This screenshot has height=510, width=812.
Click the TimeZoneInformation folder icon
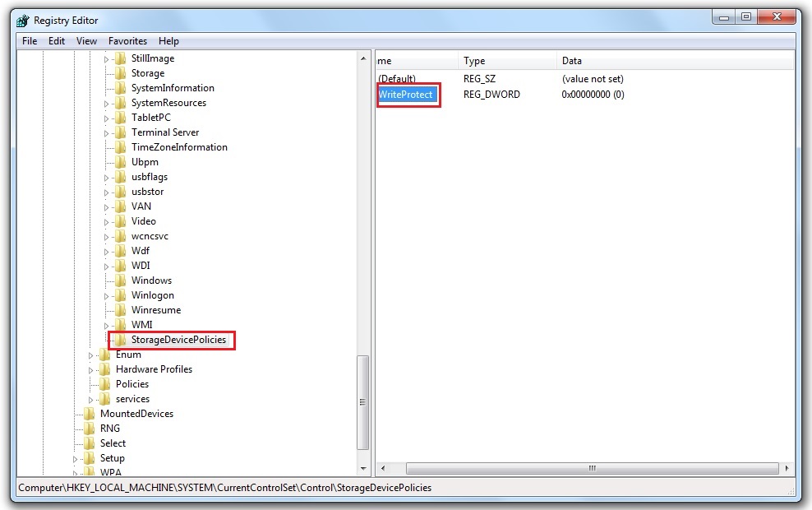tap(120, 147)
